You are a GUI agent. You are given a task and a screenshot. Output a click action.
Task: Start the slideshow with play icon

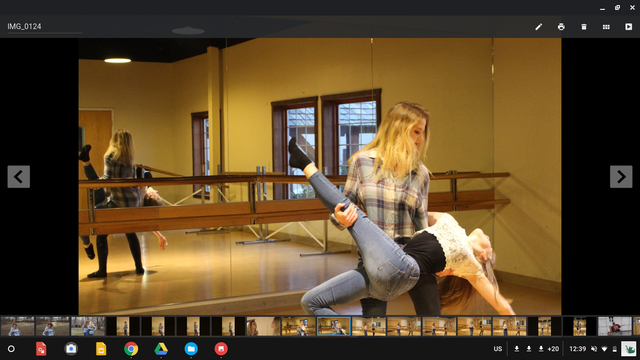pyautogui.click(x=629, y=27)
